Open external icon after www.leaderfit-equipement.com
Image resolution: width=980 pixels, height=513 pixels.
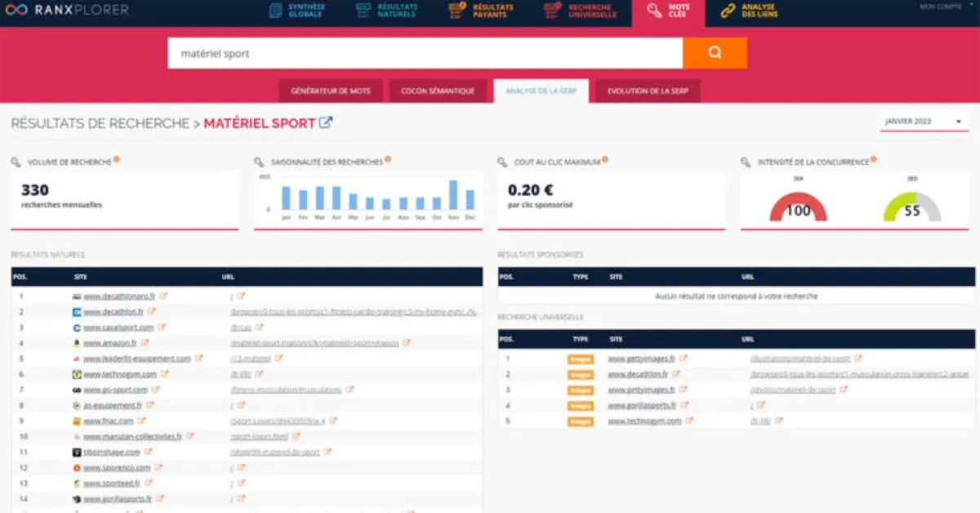[x=199, y=358]
